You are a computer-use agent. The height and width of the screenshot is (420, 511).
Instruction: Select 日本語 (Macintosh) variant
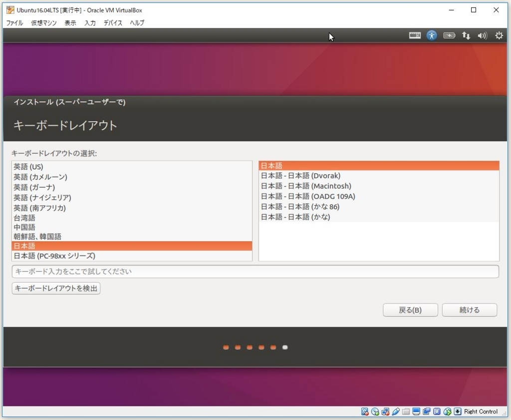(379, 186)
